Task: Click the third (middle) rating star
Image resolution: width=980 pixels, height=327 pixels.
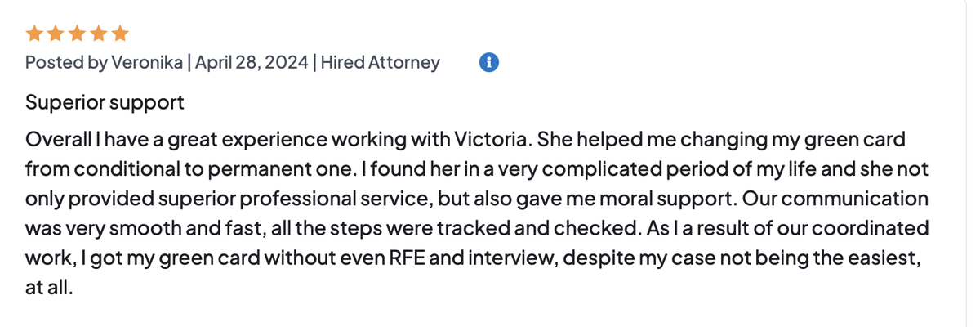Action: click(x=77, y=34)
